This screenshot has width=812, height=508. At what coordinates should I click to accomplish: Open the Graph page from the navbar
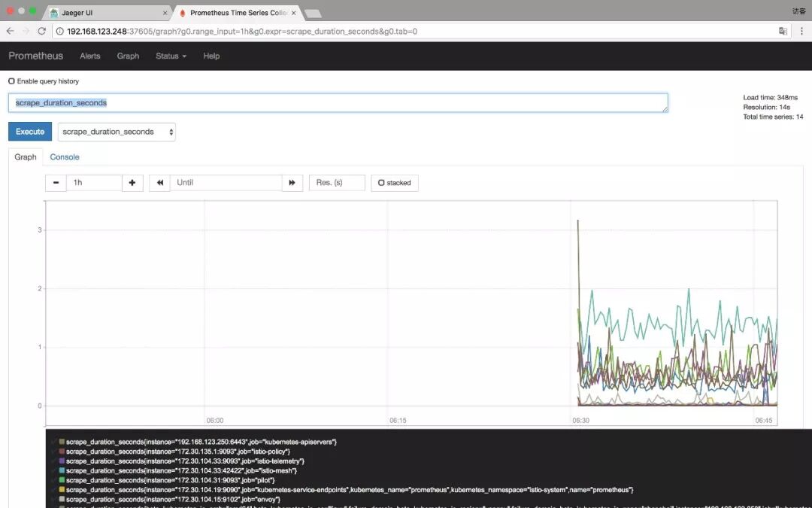point(128,56)
